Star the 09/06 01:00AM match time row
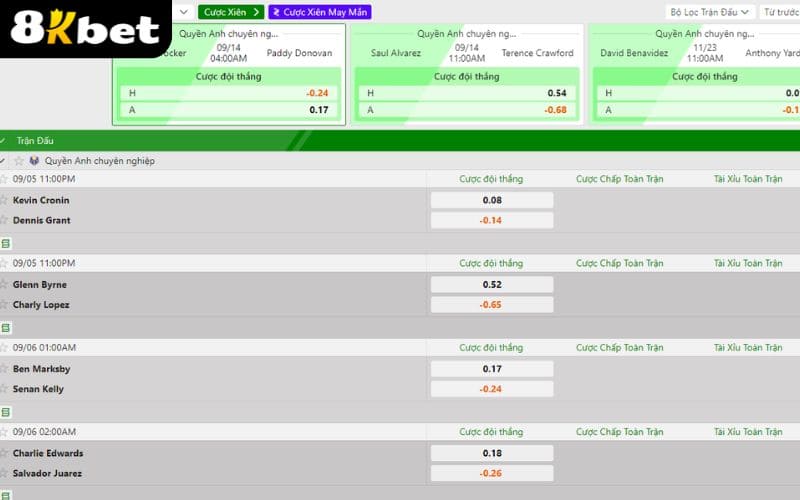 click(4, 348)
